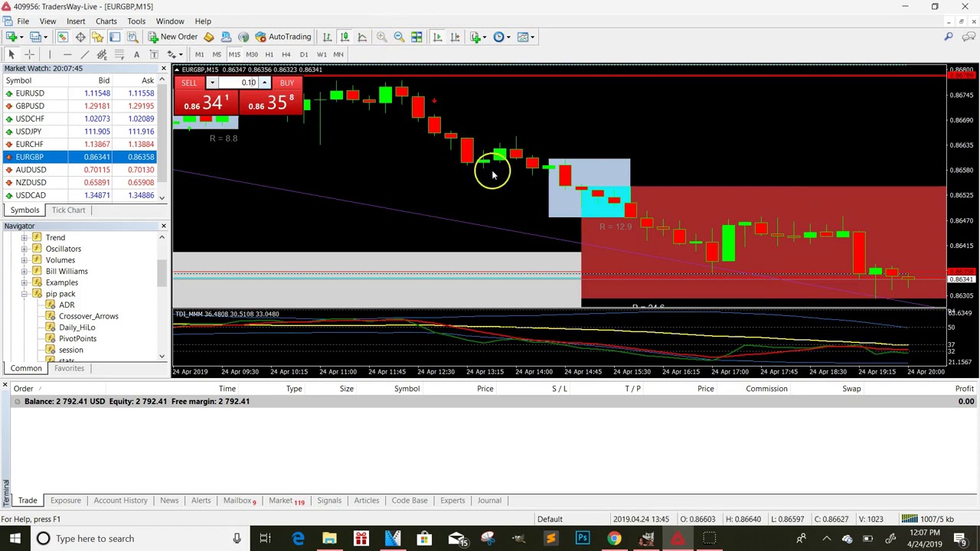This screenshot has height=551, width=980.
Task: Select the Fibonacci retracement tool
Action: (119, 54)
